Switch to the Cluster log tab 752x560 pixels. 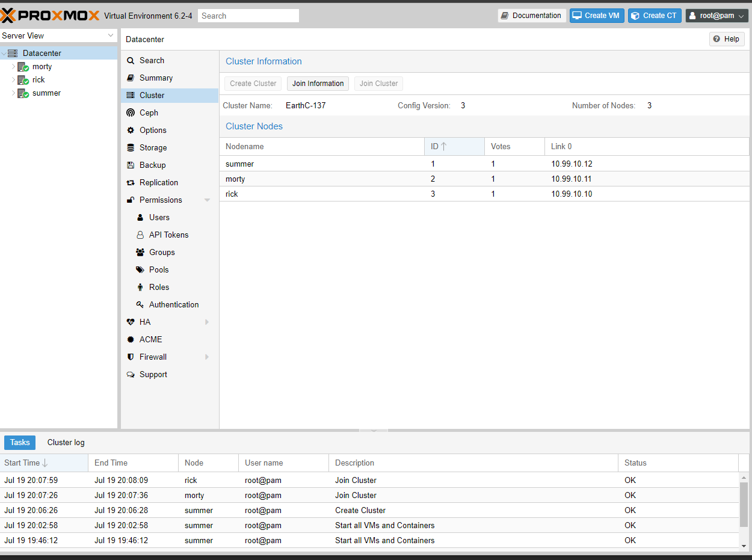66,442
